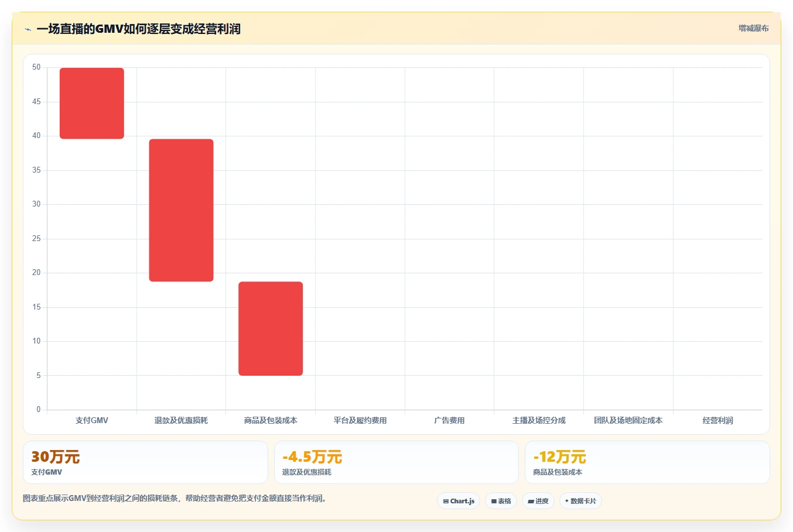The height and width of the screenshot is (532, 793).
Task: Click the y-axis value 5
Action: click(39, 376)
